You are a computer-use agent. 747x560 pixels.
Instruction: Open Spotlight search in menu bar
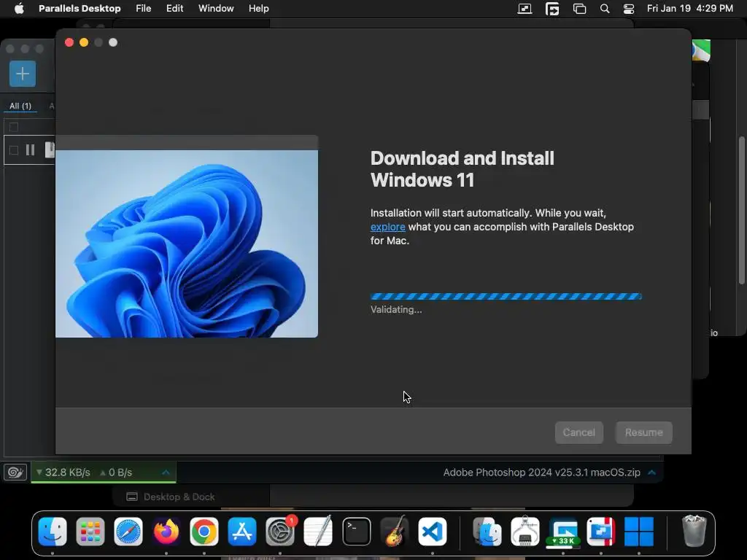[x=605, y=9]
